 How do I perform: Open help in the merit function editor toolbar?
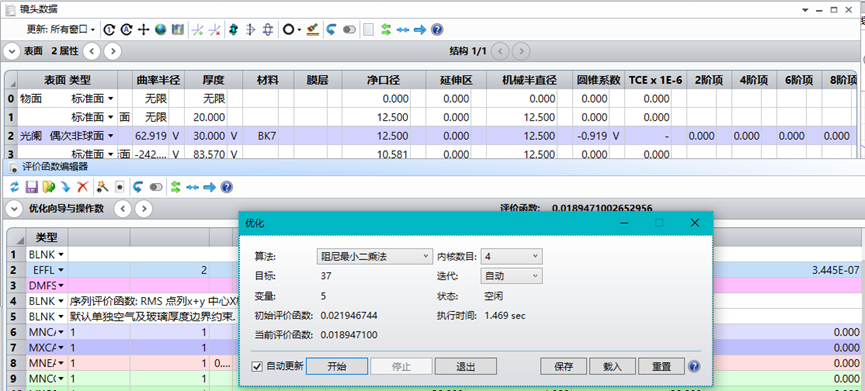[x=226, y=188]
